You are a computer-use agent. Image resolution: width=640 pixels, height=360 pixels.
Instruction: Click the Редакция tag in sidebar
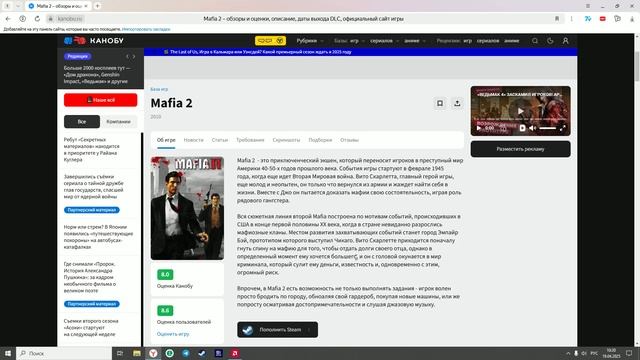(78, 56)
